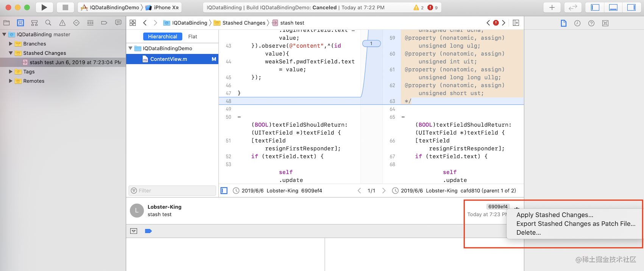This screenshot has height=271, width=644.
Task: Jump to previous issue arrow
Action: point(488,23)
